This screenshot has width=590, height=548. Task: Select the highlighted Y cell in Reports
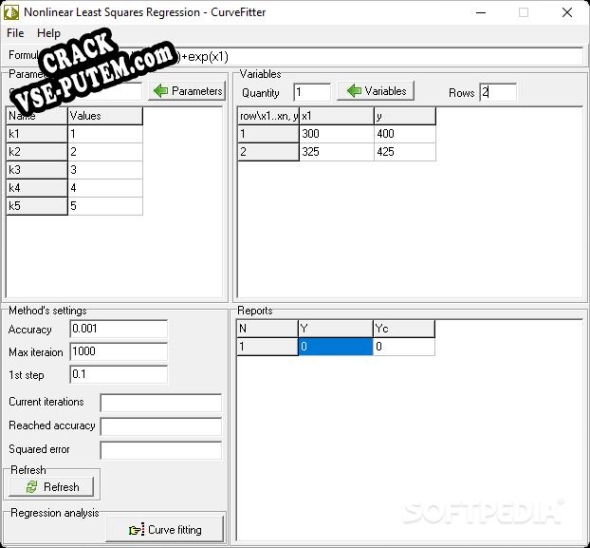tap(335, 346)
